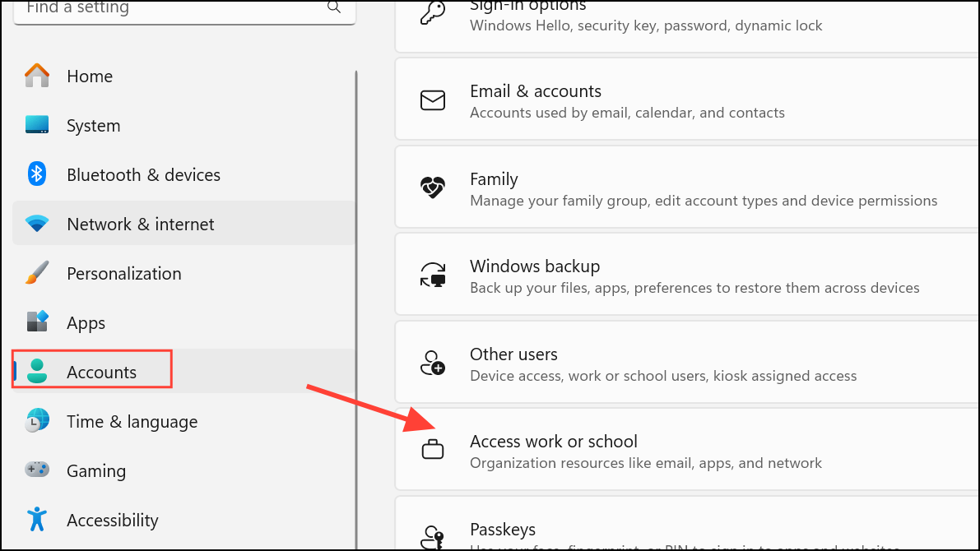Click the System monitor icon
Viewport: 980px width, 551px height.
click(37, 124)
